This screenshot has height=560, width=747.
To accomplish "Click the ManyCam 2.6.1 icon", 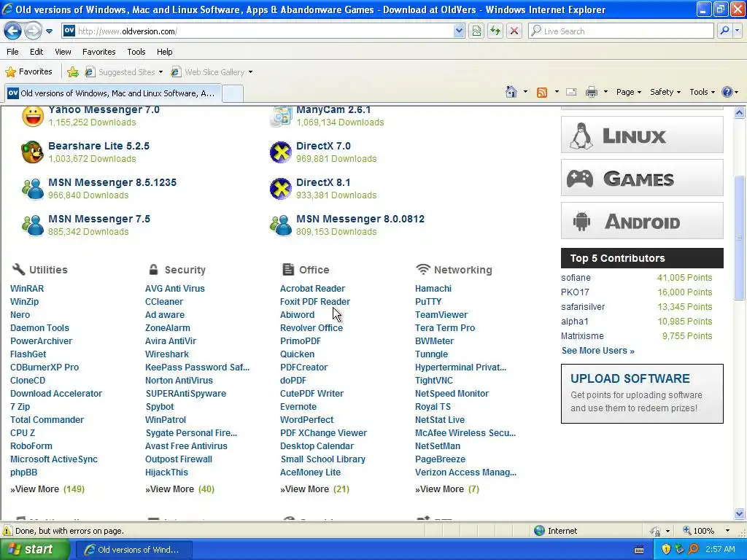I will (281, 117).
